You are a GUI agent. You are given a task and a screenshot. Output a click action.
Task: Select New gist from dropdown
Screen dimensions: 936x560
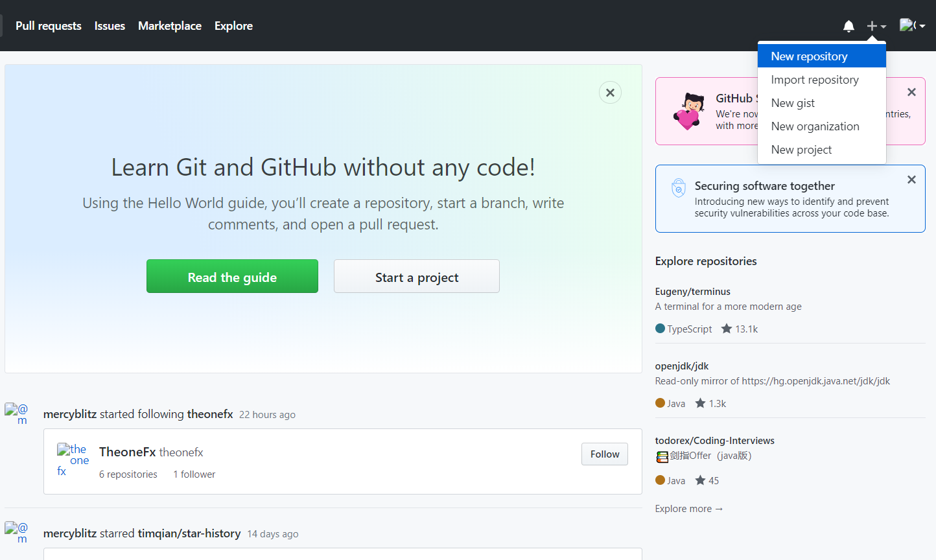click(x=793, y=103)
